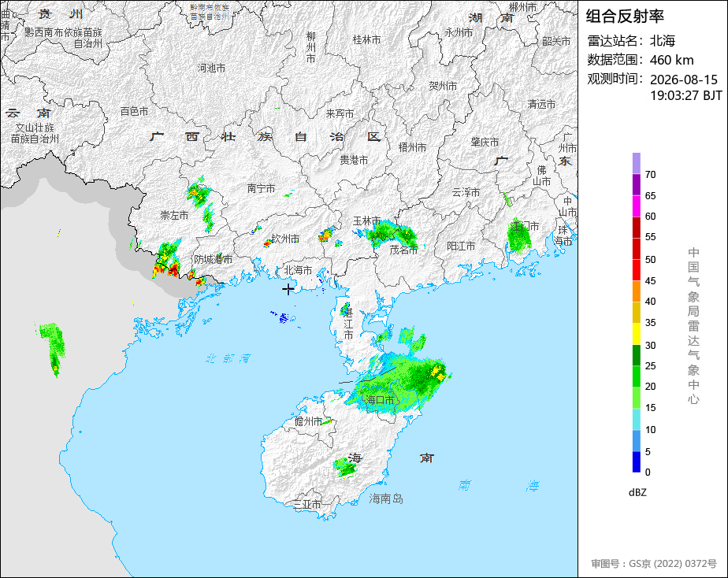Click the 组合反射率 title text
The image size is (728, 578).
[625, 17]
